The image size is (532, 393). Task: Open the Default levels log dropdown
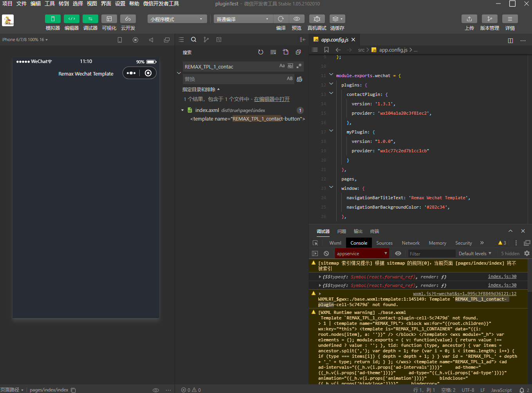[474, 254]
